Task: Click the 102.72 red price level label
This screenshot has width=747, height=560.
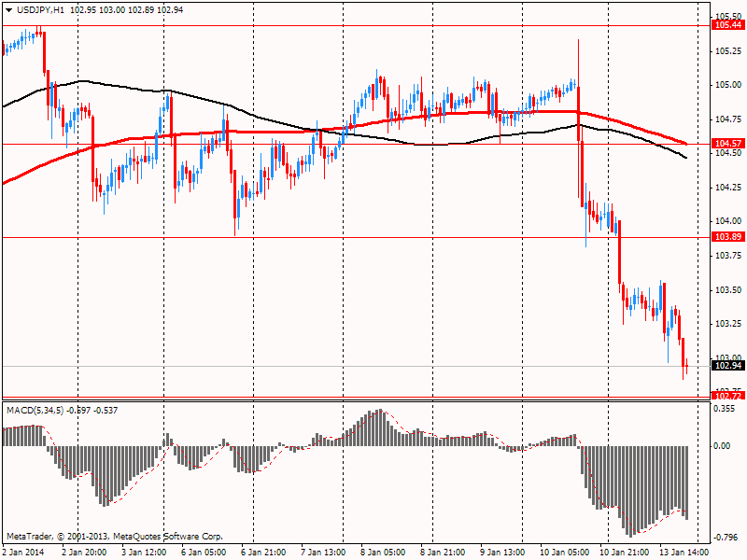Action: pyautogui.click(x=728, y=396)
